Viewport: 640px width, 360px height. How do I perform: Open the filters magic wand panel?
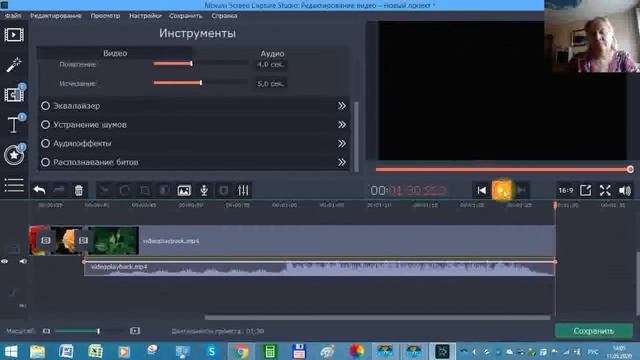[14, 64]
